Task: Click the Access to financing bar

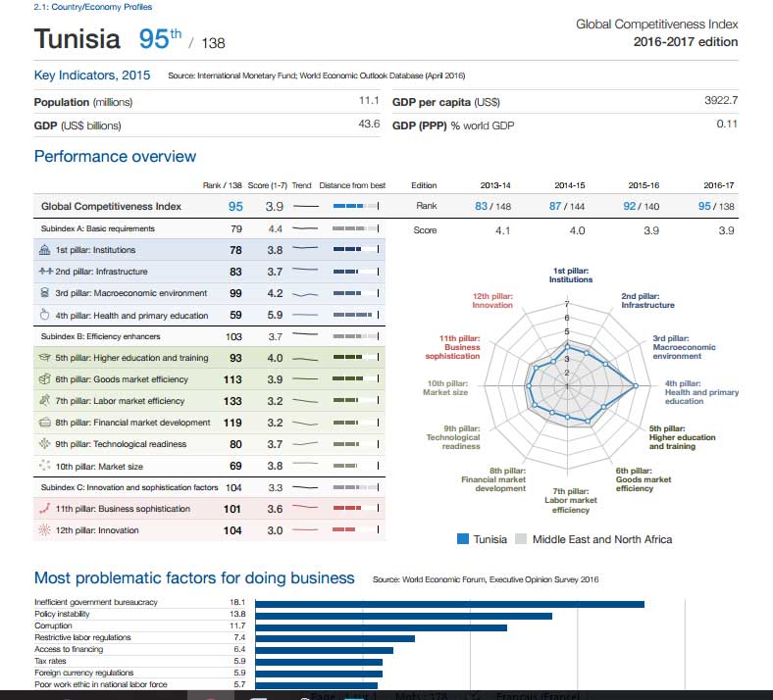Action: tap(325, 650)
